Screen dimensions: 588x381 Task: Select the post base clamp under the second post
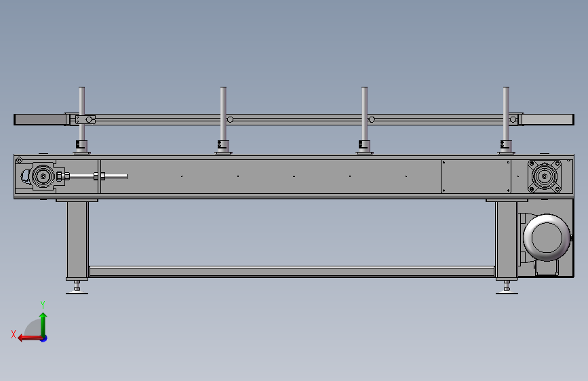(223, 146)
